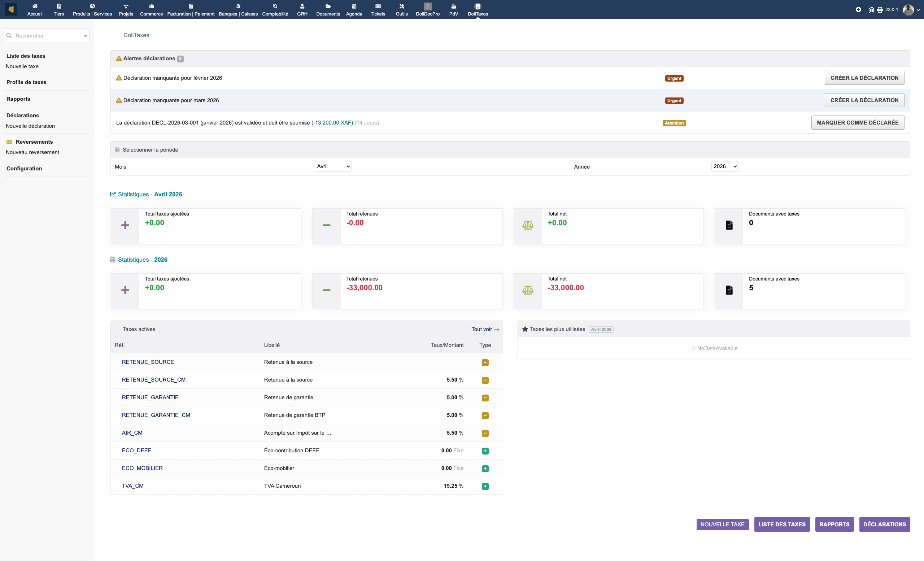Open the DoliDocPro module icon

pyautogui.click(x=427, y=6)
